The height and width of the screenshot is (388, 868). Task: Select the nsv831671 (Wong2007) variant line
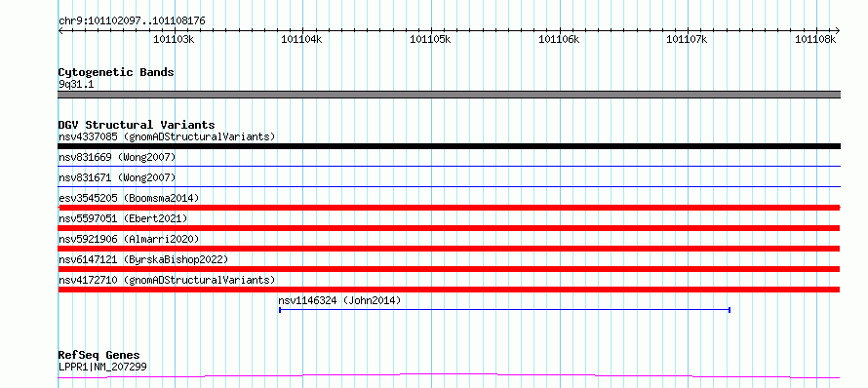[x=449, y=186]
